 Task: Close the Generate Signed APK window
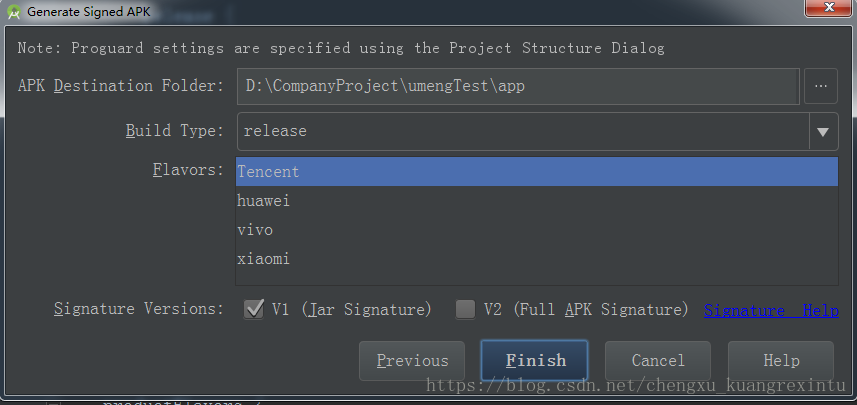(829, 7)
